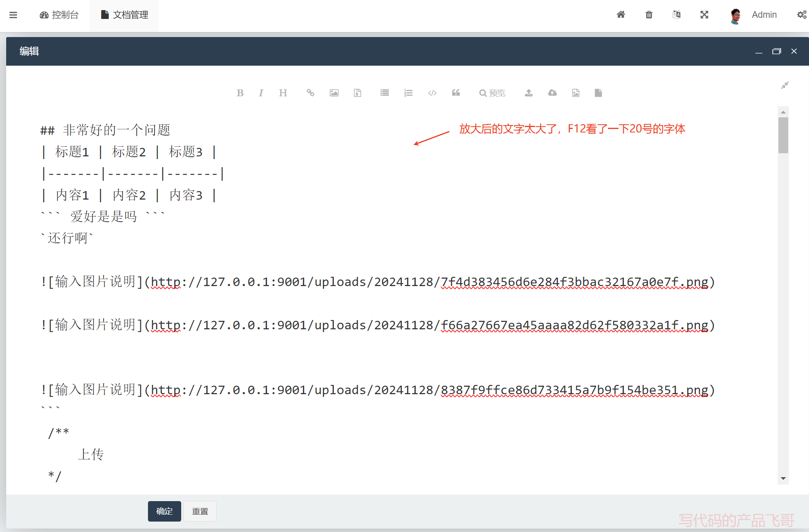Insert a hyperlink using the link icon

click(311, 93)
